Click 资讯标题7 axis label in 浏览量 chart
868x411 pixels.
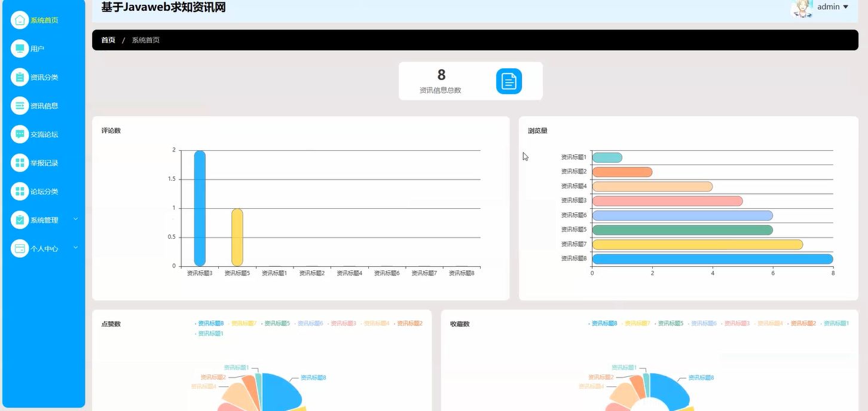coord(574,244)
